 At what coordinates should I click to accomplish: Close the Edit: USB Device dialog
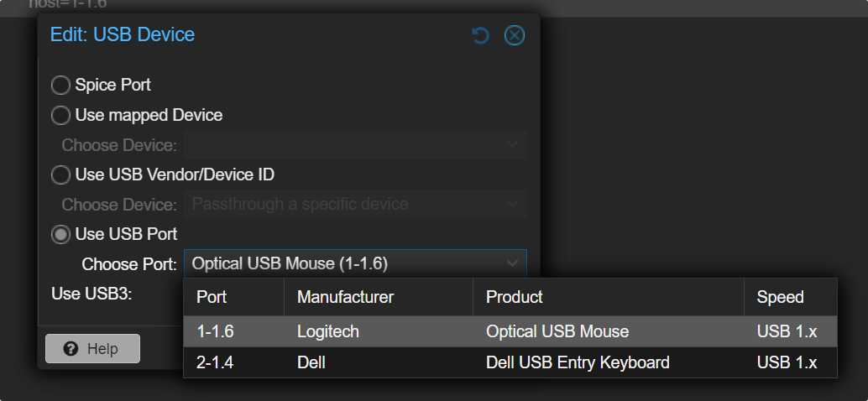tap(514, 35)
